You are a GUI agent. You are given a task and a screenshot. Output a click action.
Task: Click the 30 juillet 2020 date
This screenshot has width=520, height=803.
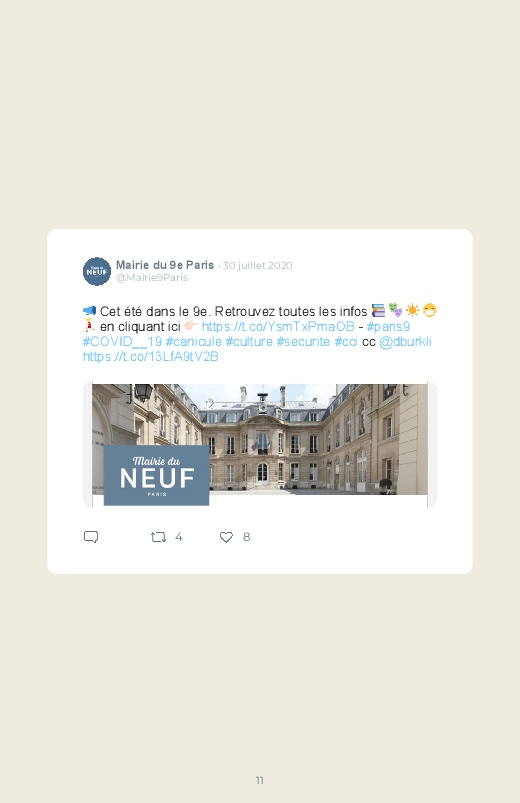pyautogui.click(x=258, y=265)
